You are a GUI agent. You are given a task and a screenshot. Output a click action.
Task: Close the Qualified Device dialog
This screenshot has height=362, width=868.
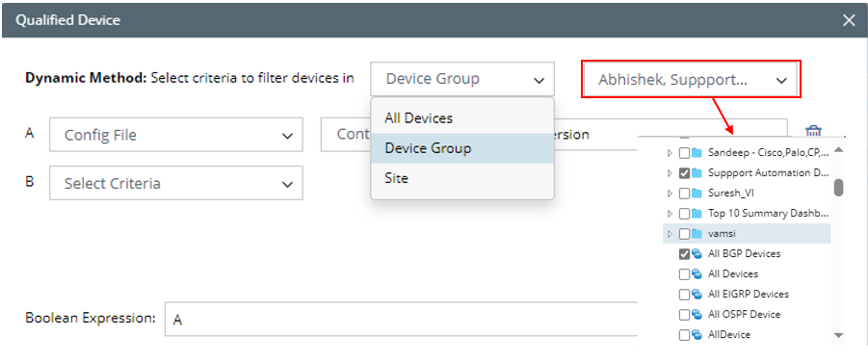(849, 20)
